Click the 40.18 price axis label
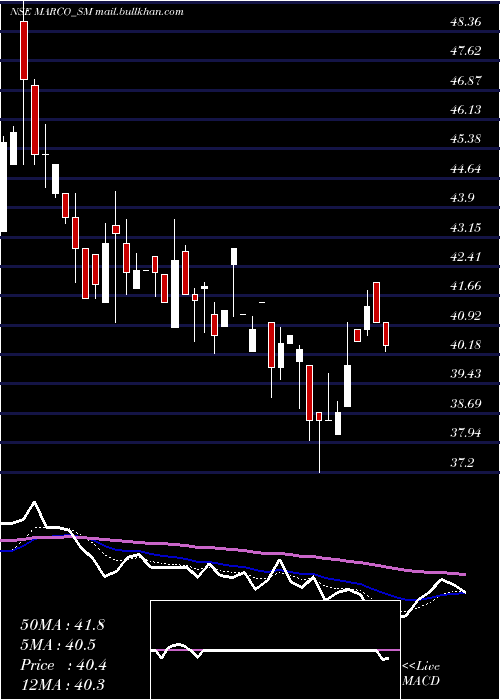This screenshot has width=500, height=700. click(466, 345)
